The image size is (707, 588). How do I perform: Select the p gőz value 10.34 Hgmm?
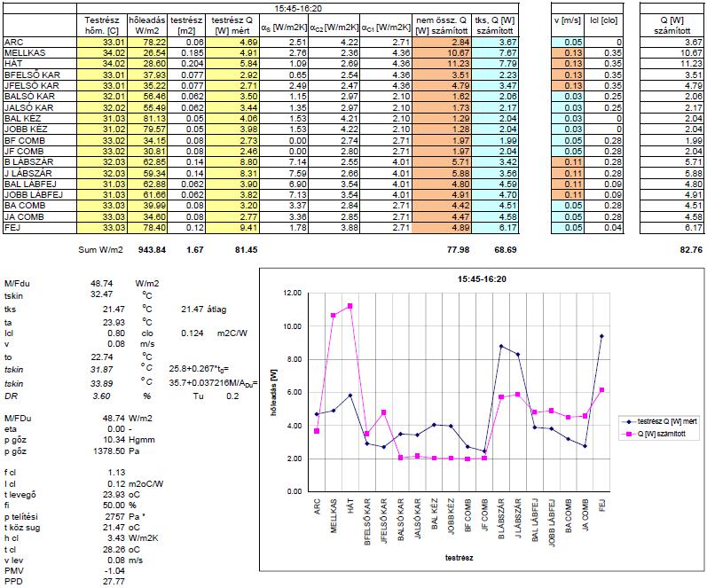(114, 440)
